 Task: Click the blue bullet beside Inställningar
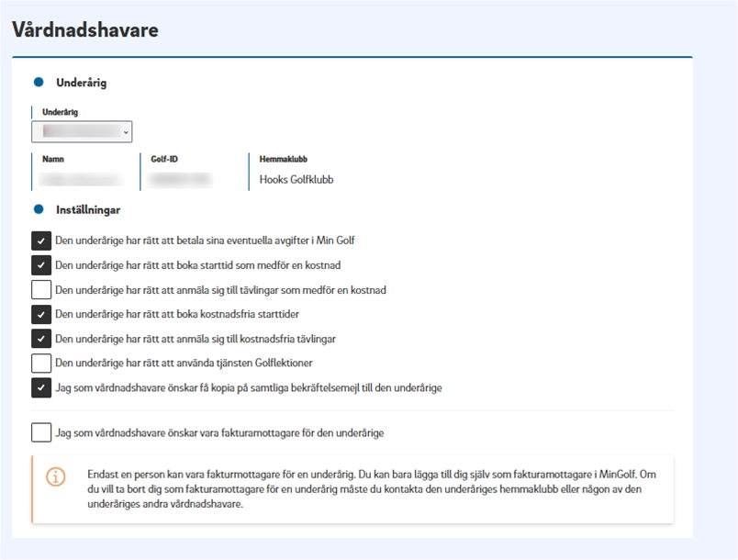pos(39,209)
